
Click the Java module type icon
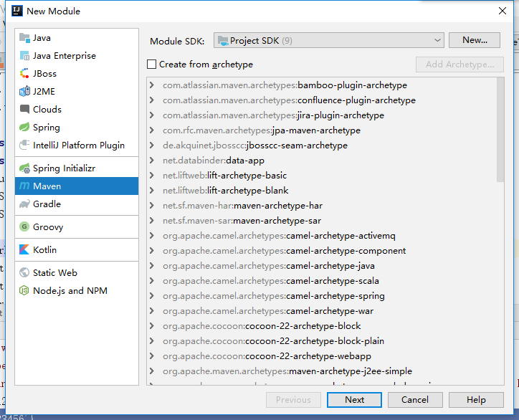tap(25, 38)
